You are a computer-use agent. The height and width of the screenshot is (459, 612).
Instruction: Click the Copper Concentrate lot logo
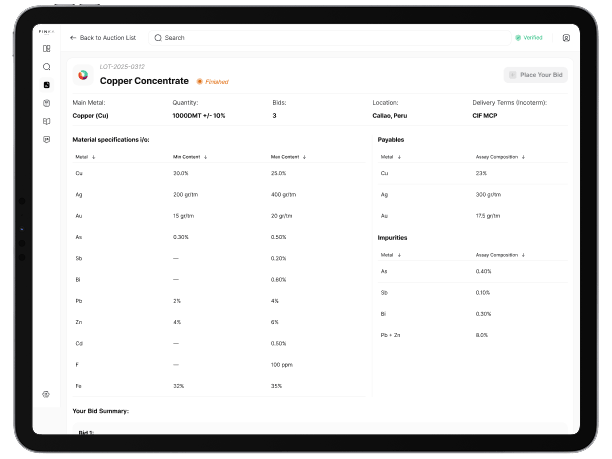click(x=83, y=75)
